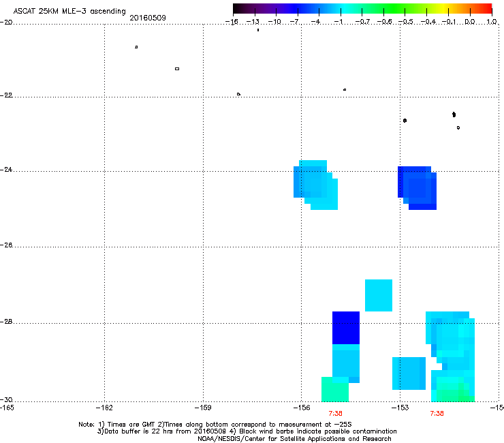Click the note line starting "Note: 1) Times are GMT"

click(x=215, y=425)
